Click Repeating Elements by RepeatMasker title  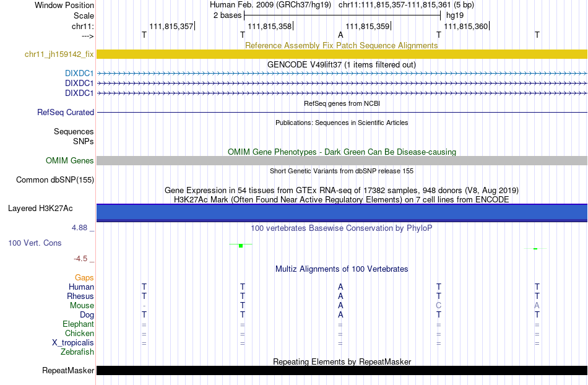click(342, 361)
